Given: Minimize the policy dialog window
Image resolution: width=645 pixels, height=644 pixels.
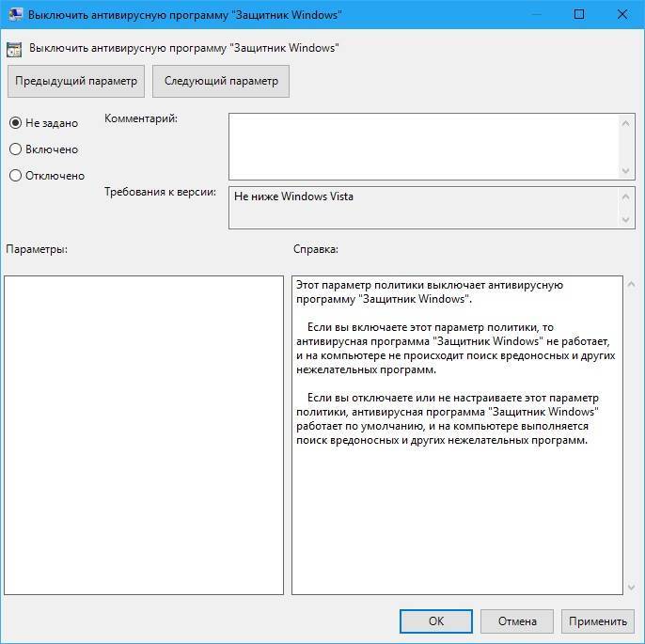Looking at the screenshot, I should point(536,14).
